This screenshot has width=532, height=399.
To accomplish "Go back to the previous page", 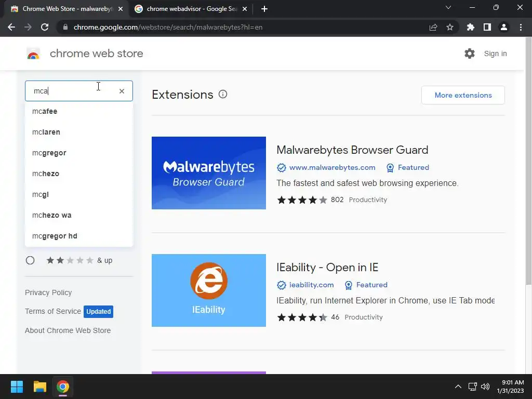I will [x=11, y=27].
